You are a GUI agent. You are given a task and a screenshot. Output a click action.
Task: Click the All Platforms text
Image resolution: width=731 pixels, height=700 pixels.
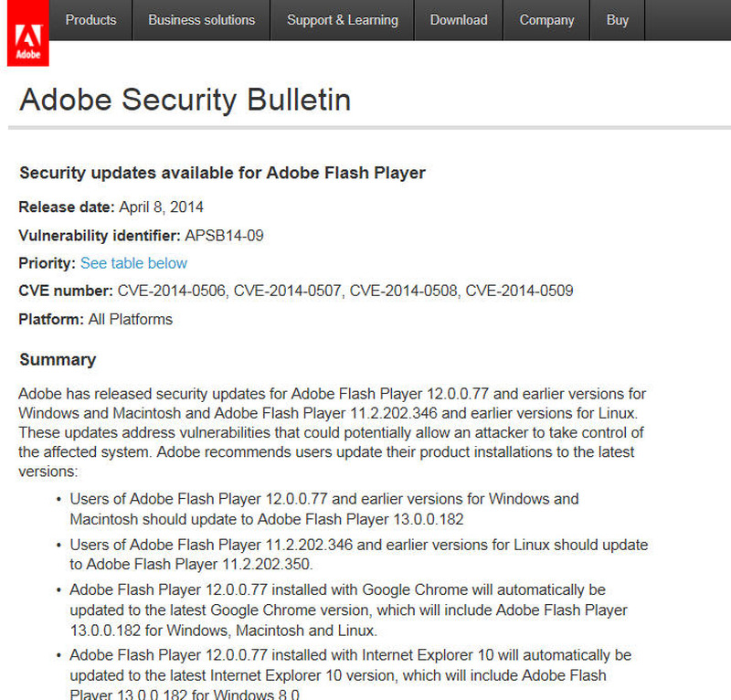point(130,320)
